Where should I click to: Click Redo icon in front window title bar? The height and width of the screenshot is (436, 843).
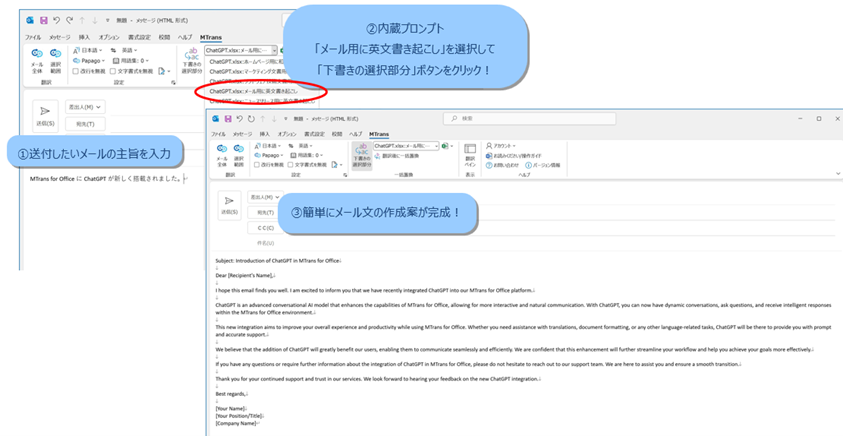point(251,119)
